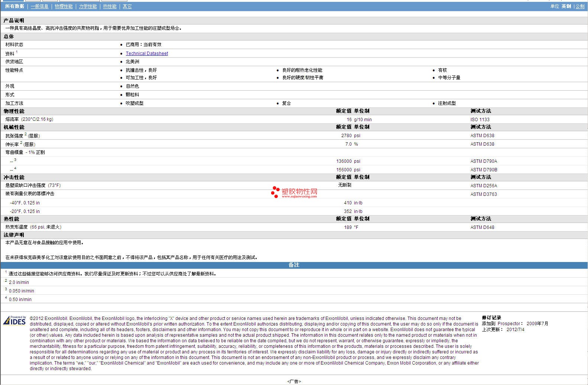Click the elongation value 7.0
588x385 pixels.
click(x=348, y=144)
